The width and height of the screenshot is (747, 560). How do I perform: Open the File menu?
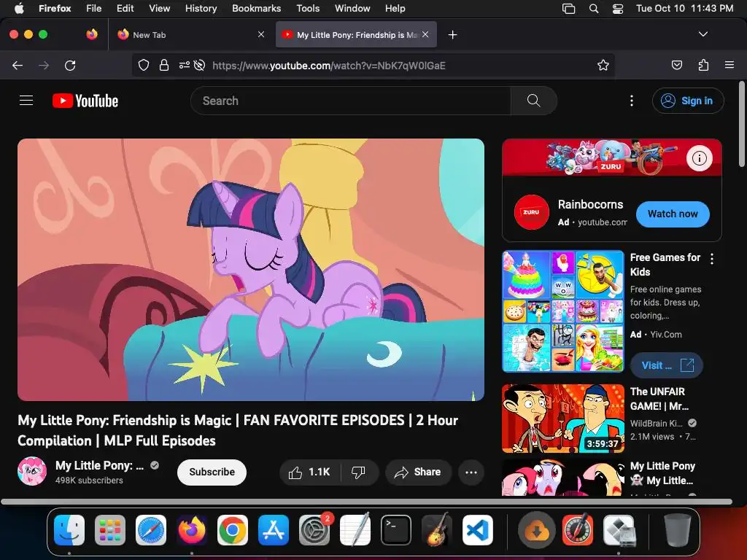94,9
